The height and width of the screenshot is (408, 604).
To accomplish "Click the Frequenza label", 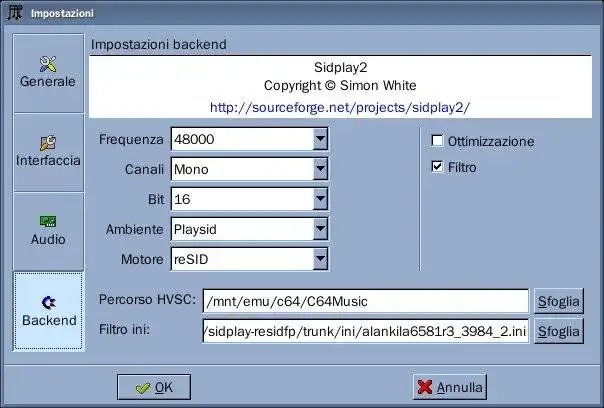I will click(131, 139).
